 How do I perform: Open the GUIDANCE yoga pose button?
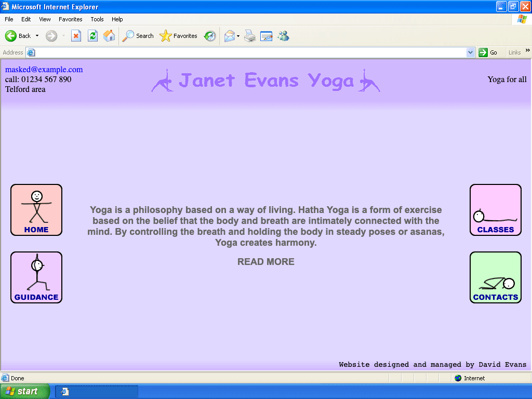click(36, 277)
